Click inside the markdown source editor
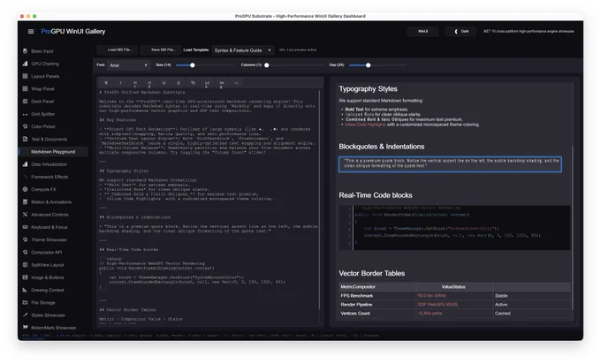The height and width of the screenshot is (364, 601). click(x=208, y=207)
